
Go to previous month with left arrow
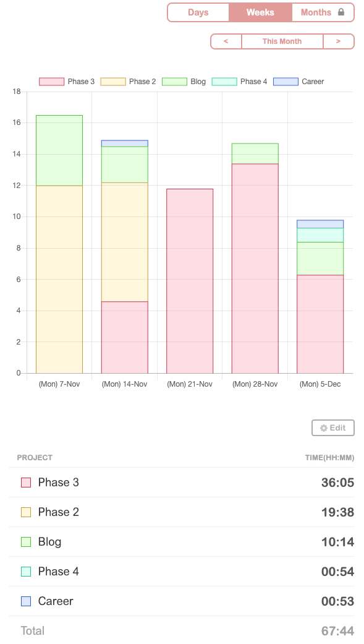tap(226, 41)
